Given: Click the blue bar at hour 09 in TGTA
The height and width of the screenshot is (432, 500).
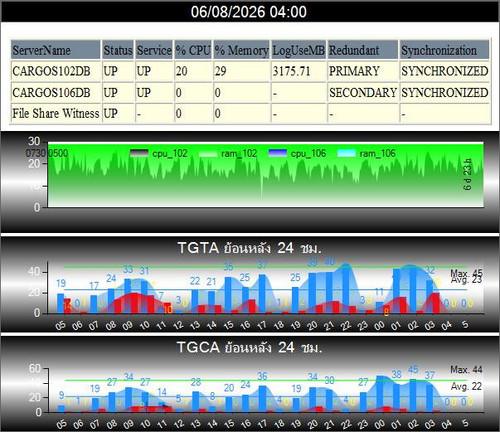Looking at the screenshot, I should pyautogui.click(x=128, y=296).
